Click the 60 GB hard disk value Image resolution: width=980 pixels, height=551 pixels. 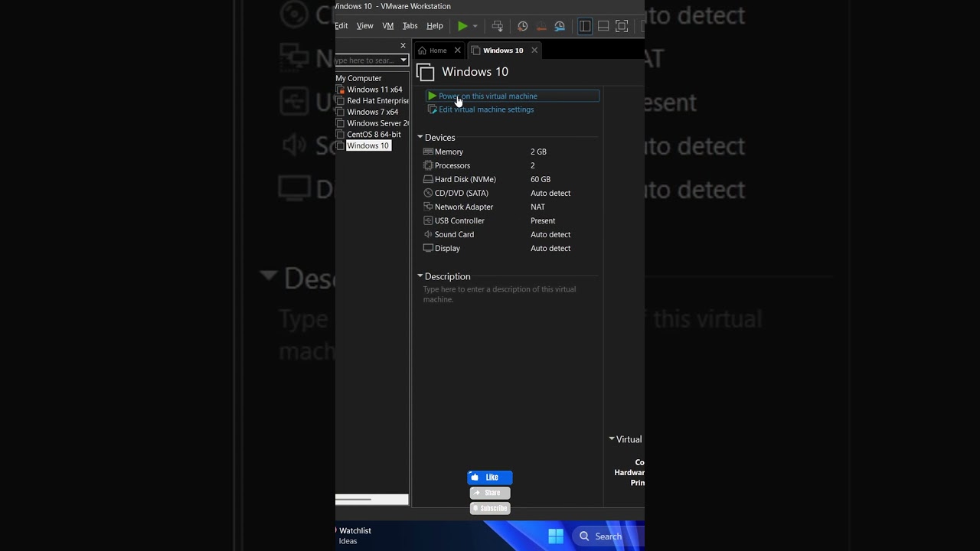coord(541,179)
